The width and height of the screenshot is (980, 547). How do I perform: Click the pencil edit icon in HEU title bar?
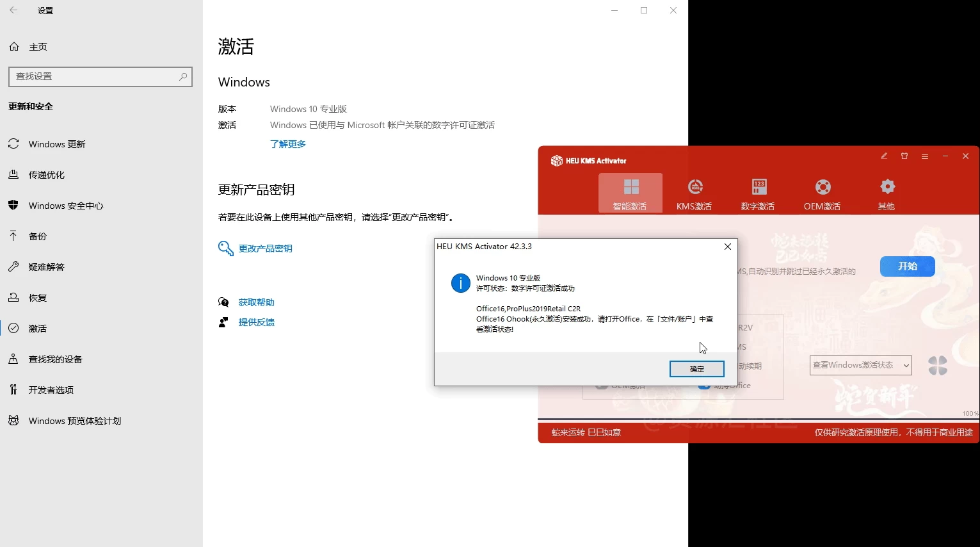coord(884,156)
